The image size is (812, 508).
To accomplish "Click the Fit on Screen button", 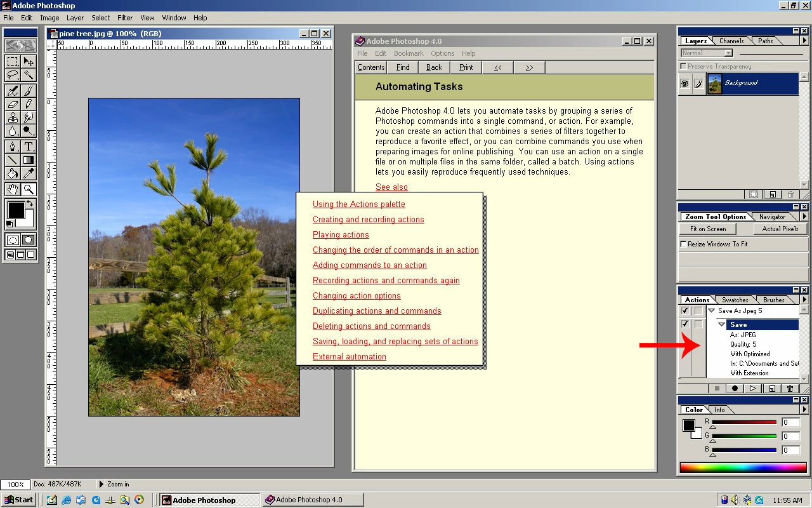I will pos(708,229).
